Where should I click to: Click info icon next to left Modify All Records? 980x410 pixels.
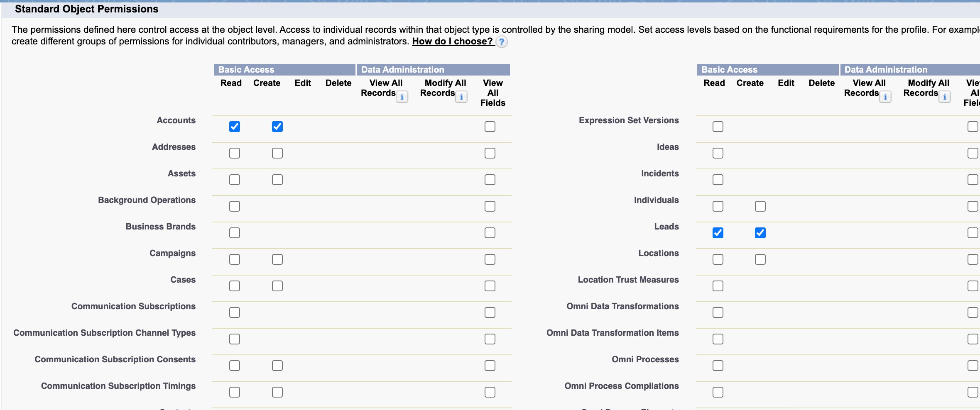[461, 97]
